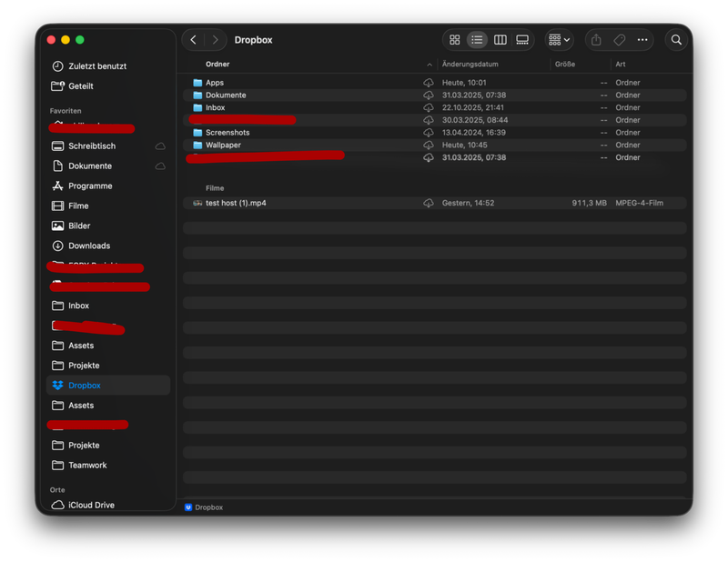The image size is (728, 562).
Task: Sort by Größe column header
Action: (x=565, y=64)
